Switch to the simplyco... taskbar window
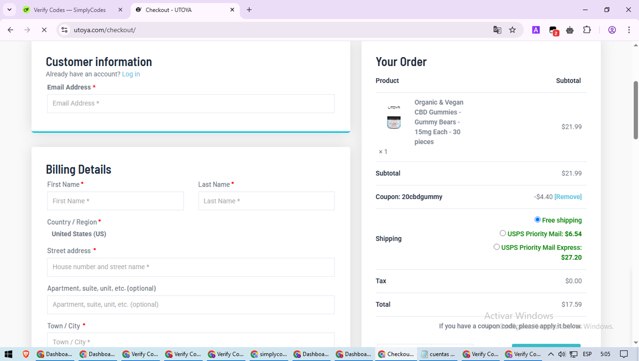 269,354
